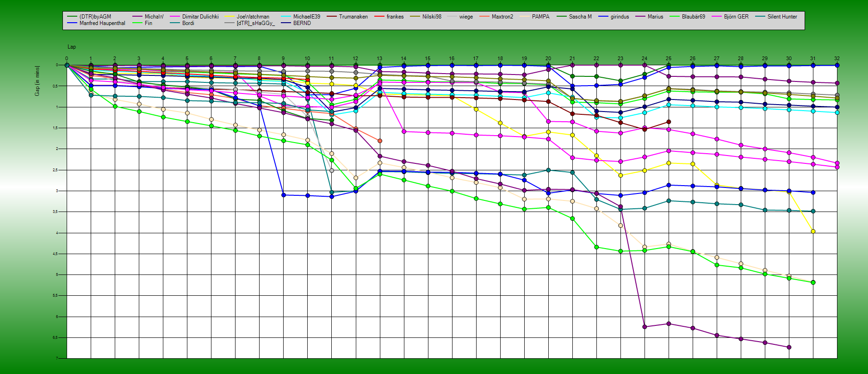Click the orange Maxtron2 end point at lap 13
Screen dimensions: 868x374
(x=379, y=141)
